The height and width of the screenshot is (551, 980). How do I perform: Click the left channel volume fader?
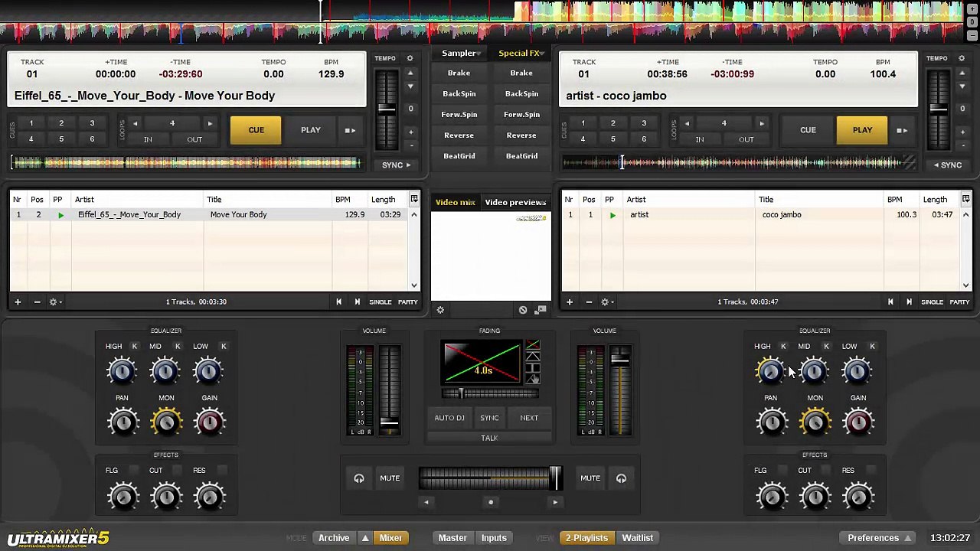click(390, 422)
